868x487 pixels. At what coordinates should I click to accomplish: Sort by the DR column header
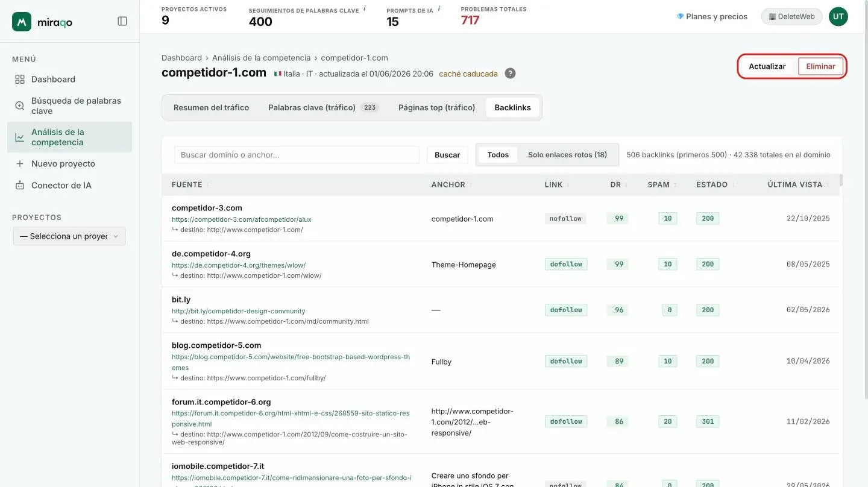619,184
